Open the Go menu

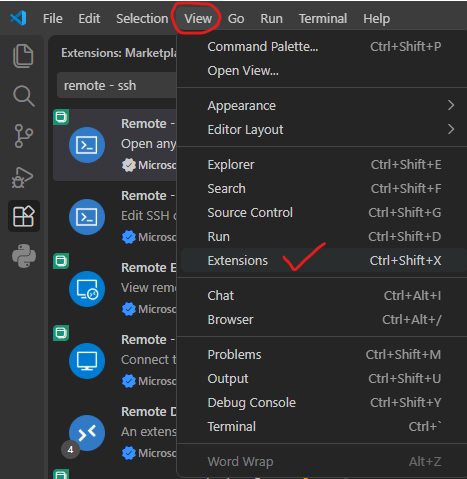(236, 19)
